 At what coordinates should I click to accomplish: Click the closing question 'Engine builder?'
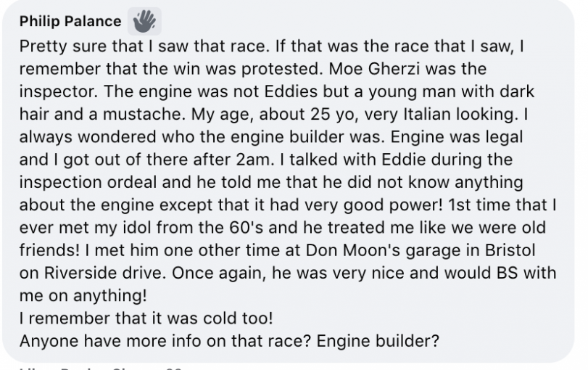378,341
